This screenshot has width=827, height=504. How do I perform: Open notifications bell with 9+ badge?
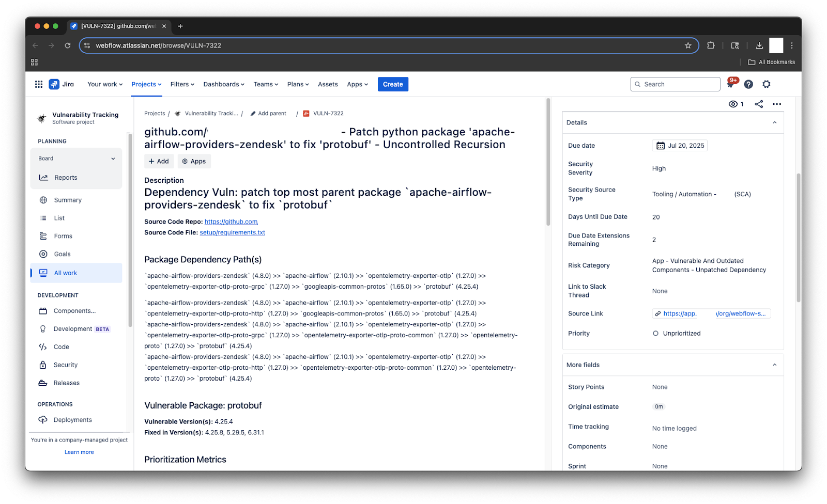[731, 84]
